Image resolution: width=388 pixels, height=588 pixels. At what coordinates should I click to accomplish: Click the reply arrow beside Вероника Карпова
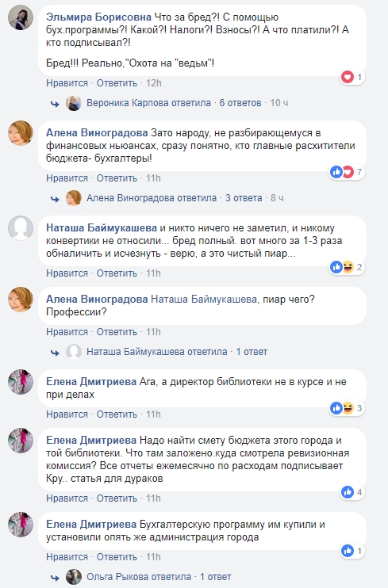pyautogui.click(x=55, y=104)
